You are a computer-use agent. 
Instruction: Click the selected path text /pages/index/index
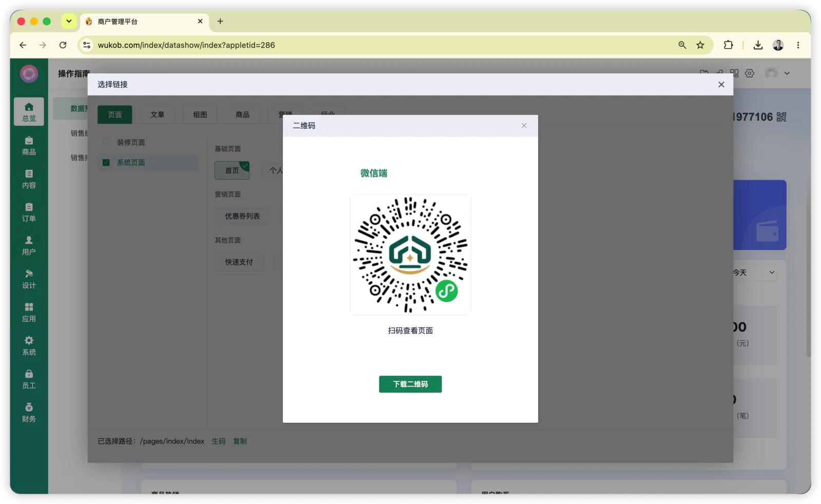pos(172,441)
